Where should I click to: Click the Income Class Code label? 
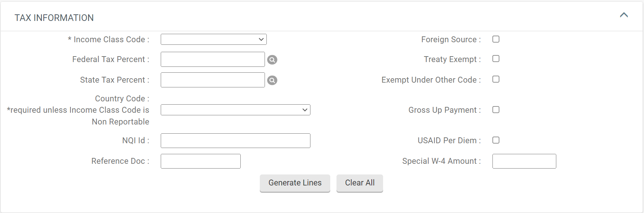109,39
